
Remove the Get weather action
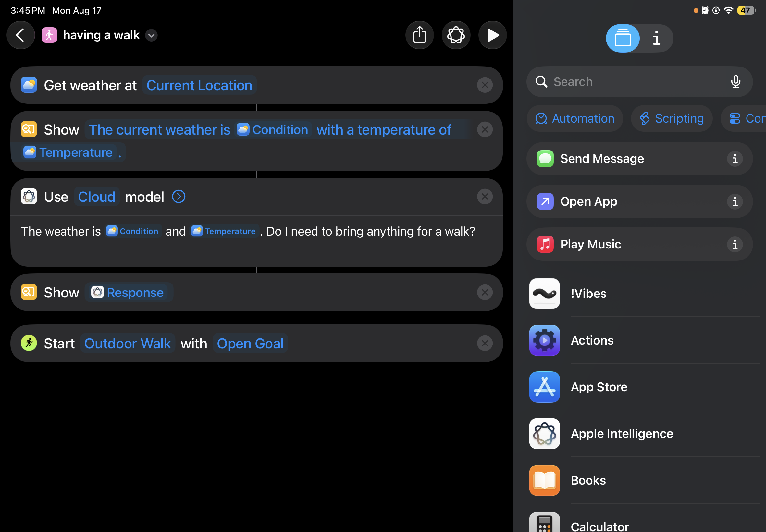tap(485, 85)
